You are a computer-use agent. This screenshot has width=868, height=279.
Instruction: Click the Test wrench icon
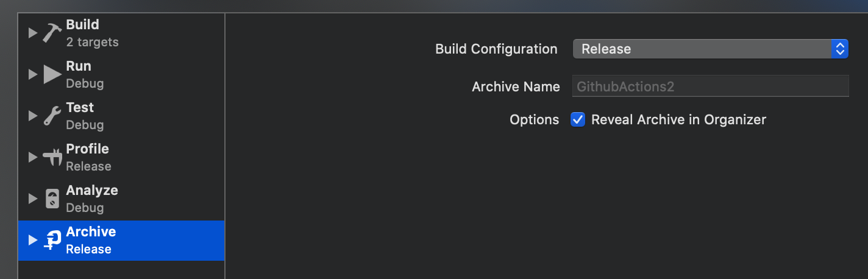coord(52,116)
